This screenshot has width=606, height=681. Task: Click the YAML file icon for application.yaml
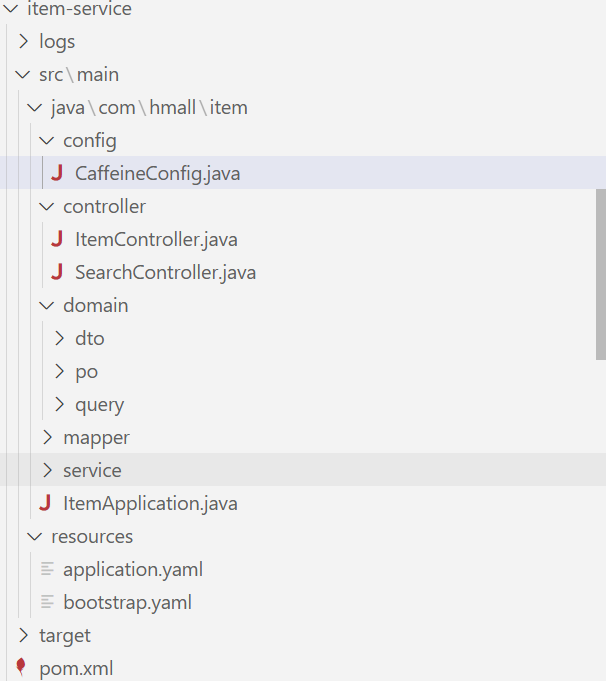pyautogui.click(x=46, y=569)
